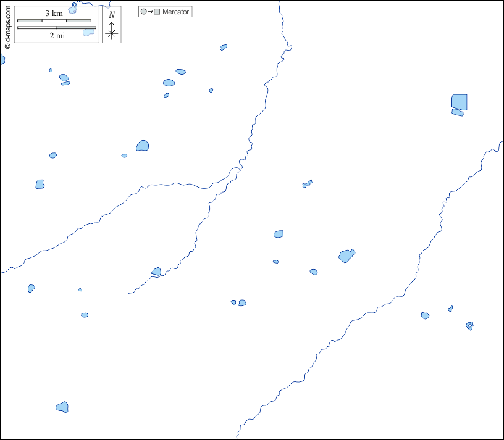Click the lake in the bottom-left corner
This screenshot has height=440, width=504.
tap(62, 407)
